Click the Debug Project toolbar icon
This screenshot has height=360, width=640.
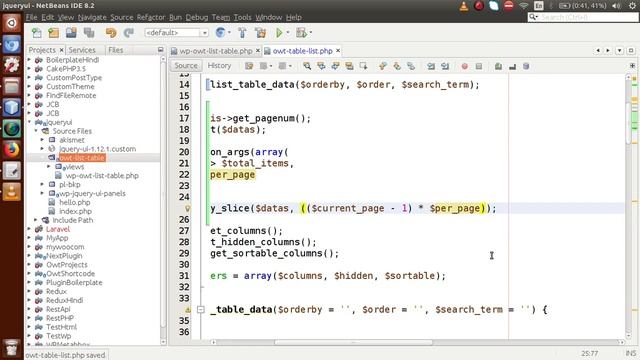[x=301, y=33]
